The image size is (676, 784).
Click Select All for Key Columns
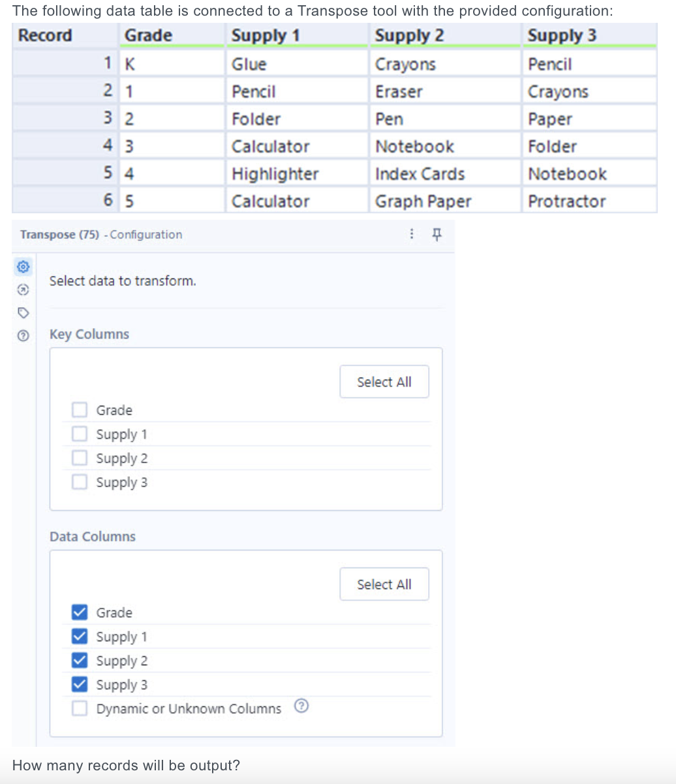pos(384,382)
